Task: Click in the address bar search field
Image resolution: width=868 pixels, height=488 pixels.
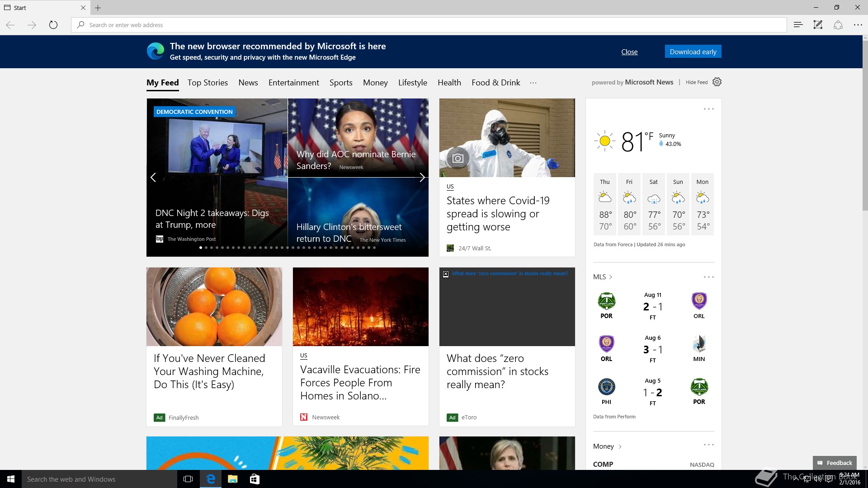Action: 429,25
